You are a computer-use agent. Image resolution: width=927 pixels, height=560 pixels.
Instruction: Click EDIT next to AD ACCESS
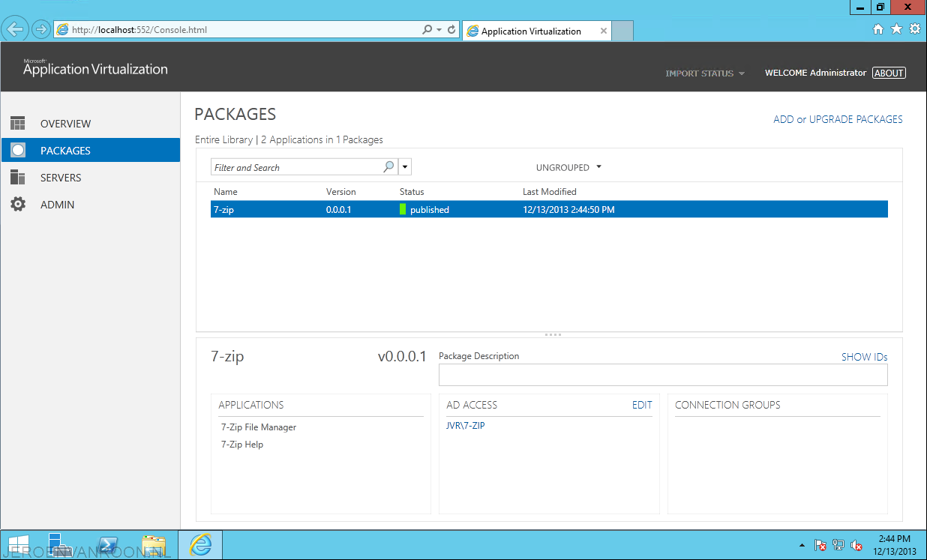tap(642, 405)
